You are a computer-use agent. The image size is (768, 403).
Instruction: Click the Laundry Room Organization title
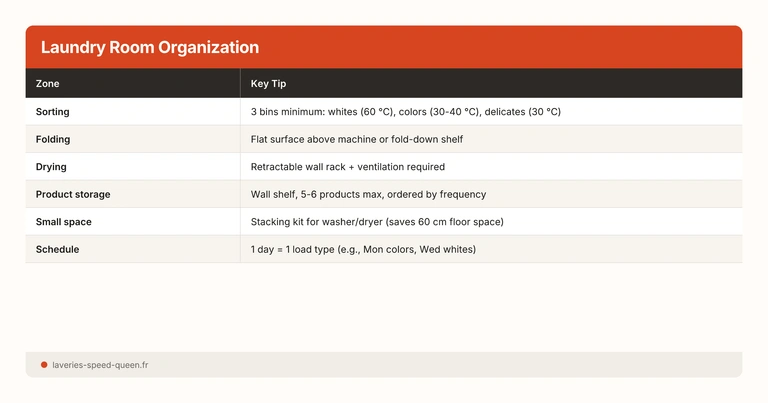coord(150,47)
